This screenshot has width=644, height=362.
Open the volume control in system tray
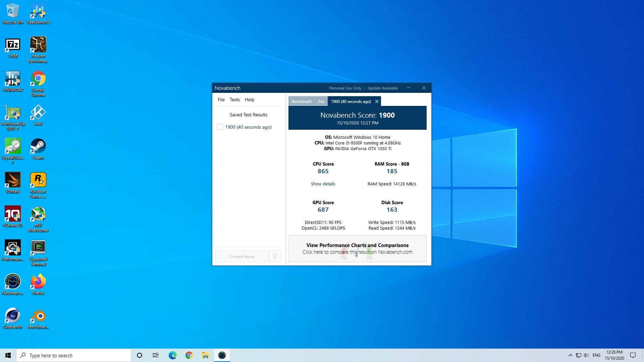(586, 355)
